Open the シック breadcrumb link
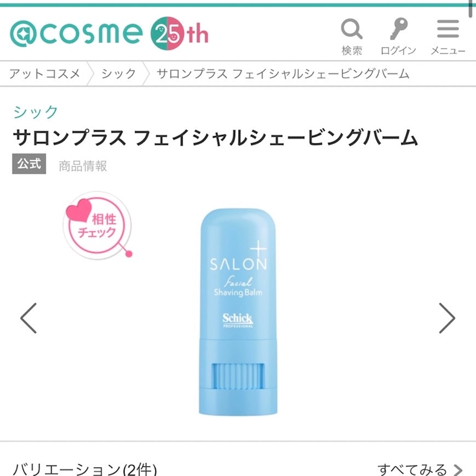The width and height of the screenshot is (476, 476). coord(118,74)
